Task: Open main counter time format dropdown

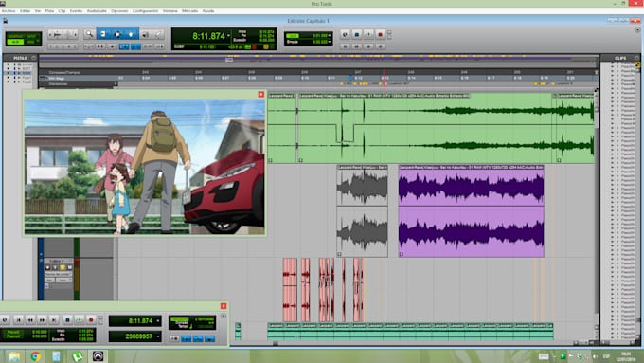Action: [x=229, y=36]
